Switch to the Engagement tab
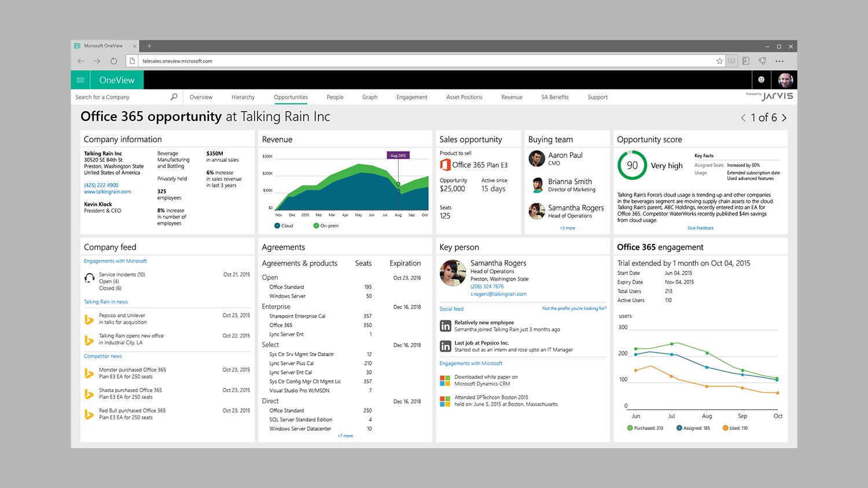 tap(412, 97)
